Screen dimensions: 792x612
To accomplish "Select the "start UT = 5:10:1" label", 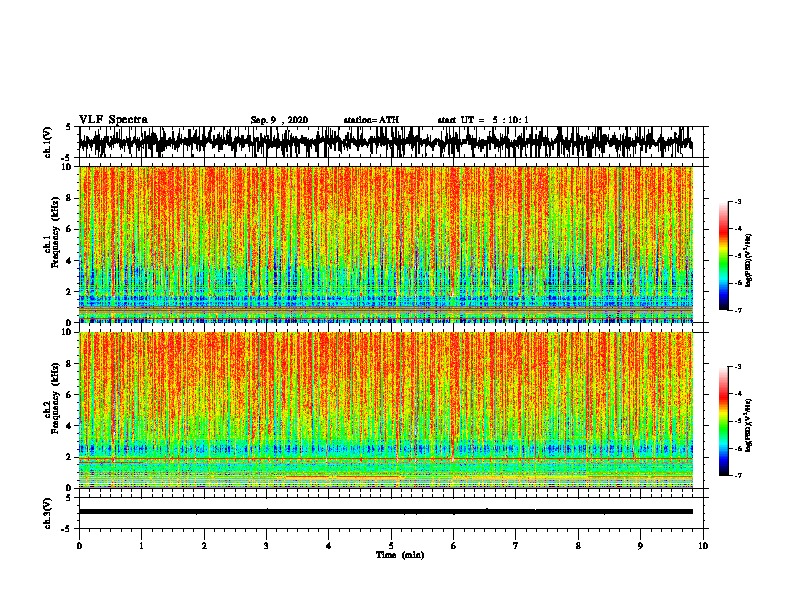I will point(483,120).
